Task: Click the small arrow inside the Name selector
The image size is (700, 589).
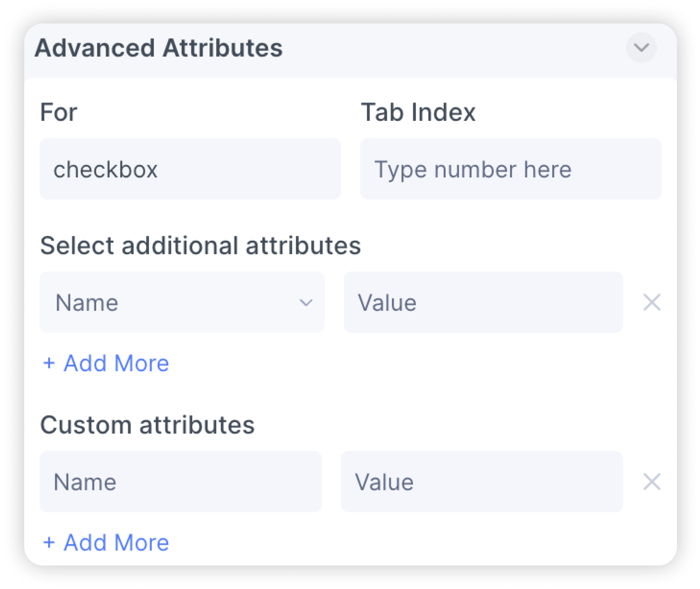Action: click(x=306, y=303)
